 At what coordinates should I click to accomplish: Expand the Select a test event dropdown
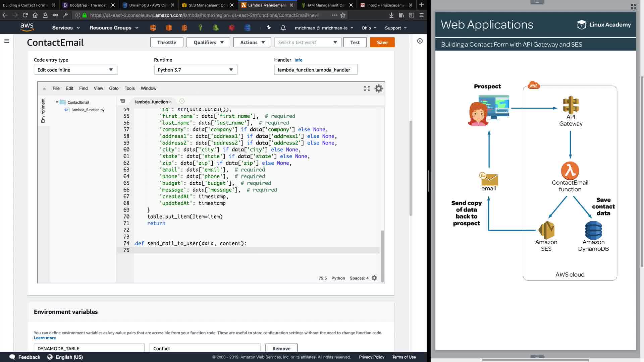point(308,42)
